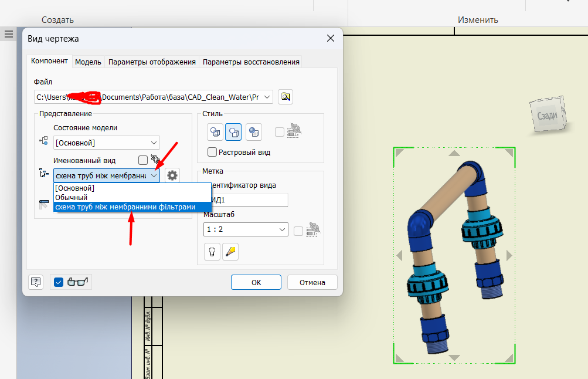588x379 pixels.
Task: Select shaded style icon
Action: pyautogui.click(x=254, y=132)
